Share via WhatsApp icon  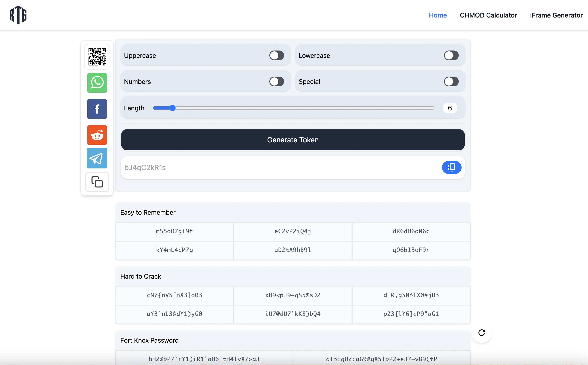point(97,83)
